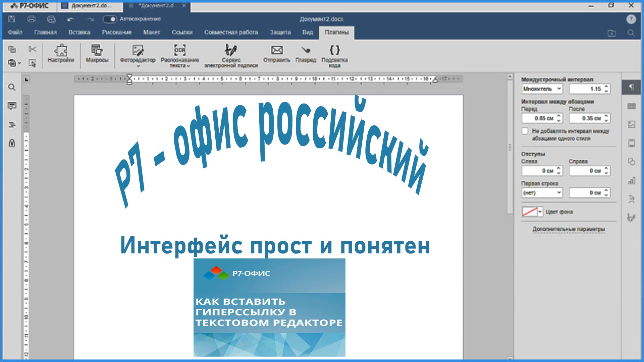Click the line spacing value field 1.15

pyautogui.click(x=590, y=89)
